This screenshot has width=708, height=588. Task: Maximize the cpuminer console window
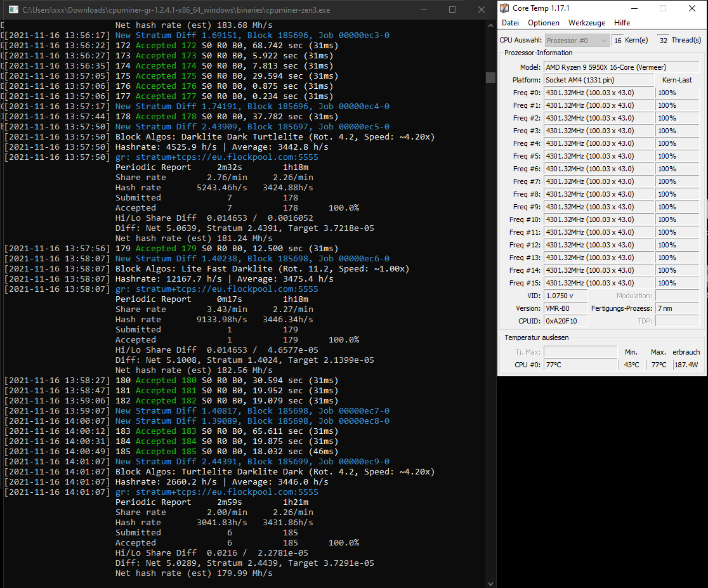tap(452, 10)
